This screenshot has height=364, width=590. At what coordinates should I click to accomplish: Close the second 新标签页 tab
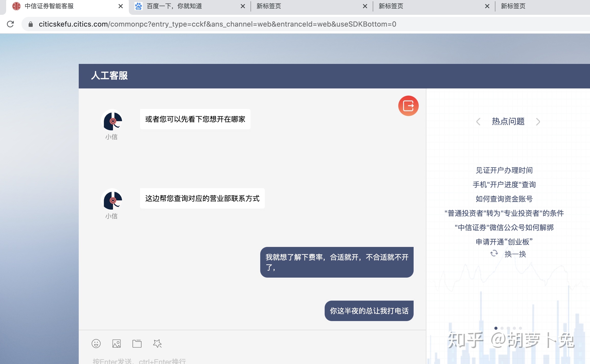(487, 6)
